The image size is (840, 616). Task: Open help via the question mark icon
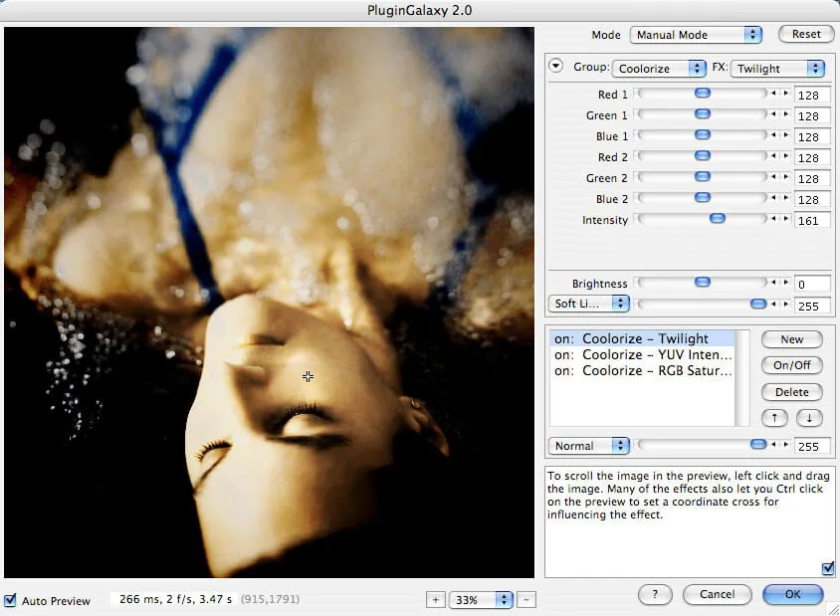tap(655, 594)
